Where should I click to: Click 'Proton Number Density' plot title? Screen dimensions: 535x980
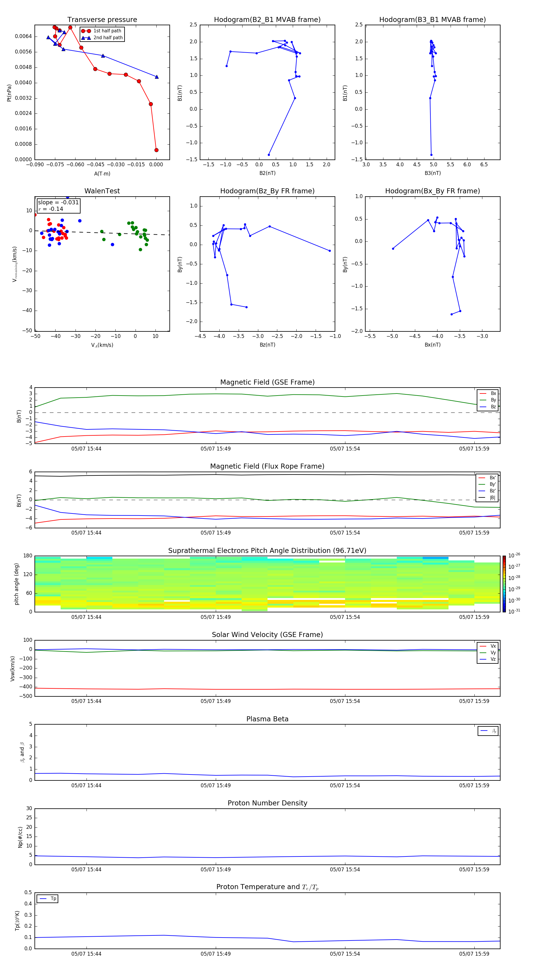tap(267, 803)
